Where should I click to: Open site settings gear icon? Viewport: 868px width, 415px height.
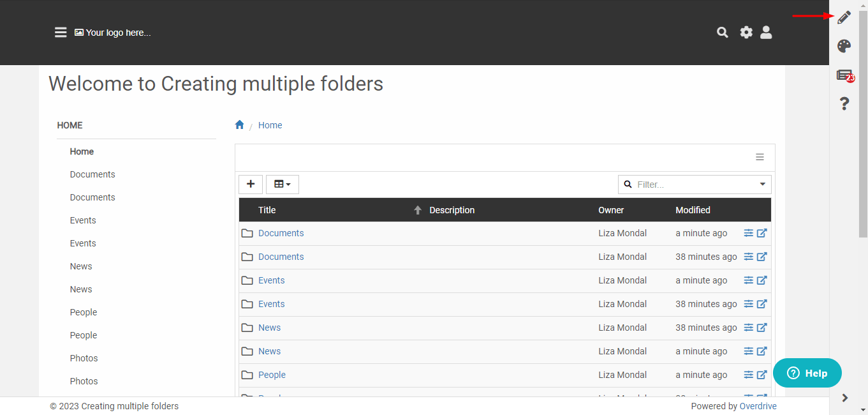pyautogui.click(x=746, y=32)
